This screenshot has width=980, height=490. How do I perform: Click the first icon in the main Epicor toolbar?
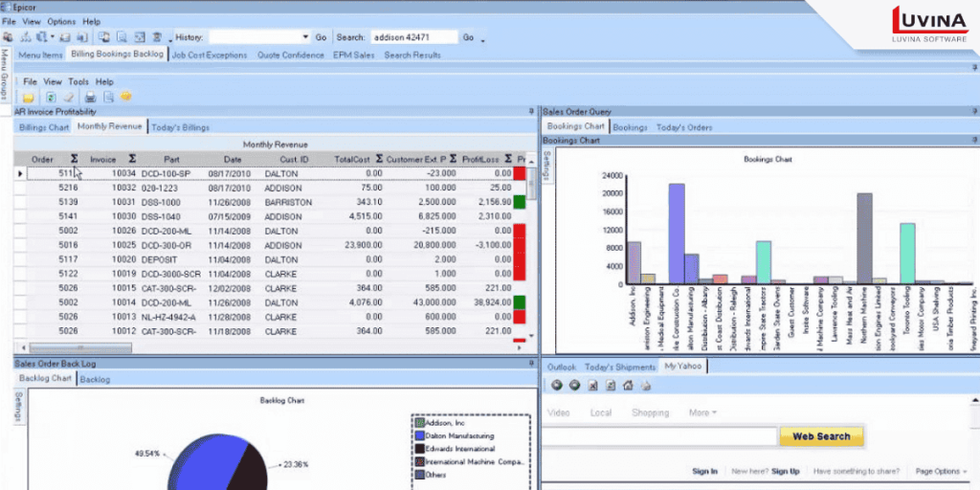(8, 37)
